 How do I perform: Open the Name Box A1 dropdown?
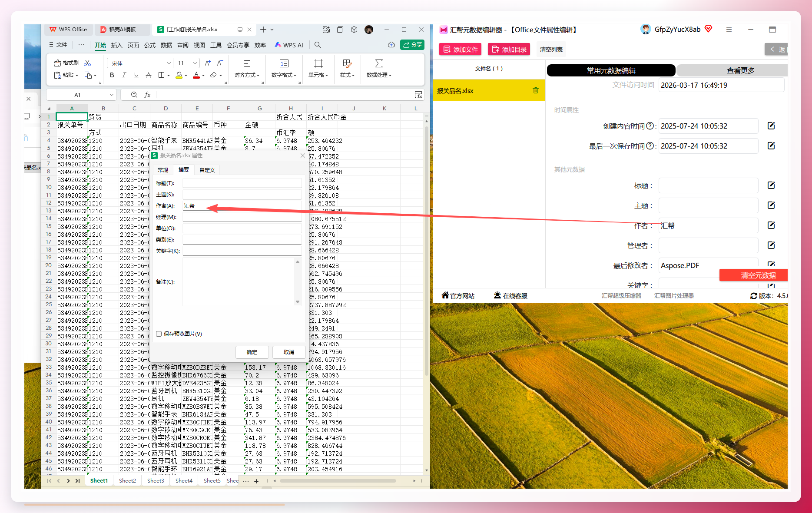click(x=112, y=95)
